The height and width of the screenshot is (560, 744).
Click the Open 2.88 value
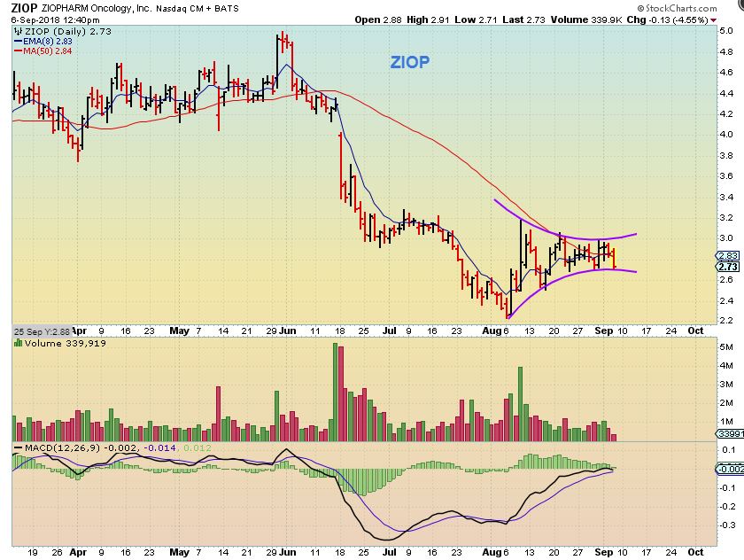pyautogui.click(x=378, y=19)
